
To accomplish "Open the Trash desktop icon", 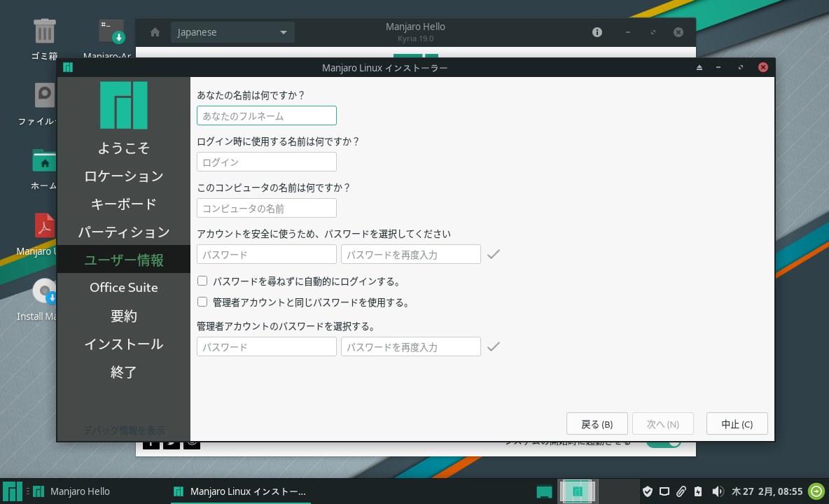I will (44, 31).
